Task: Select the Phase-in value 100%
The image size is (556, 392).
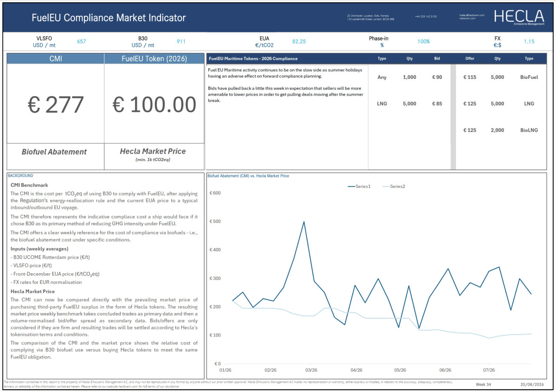Action: [423, 41]
